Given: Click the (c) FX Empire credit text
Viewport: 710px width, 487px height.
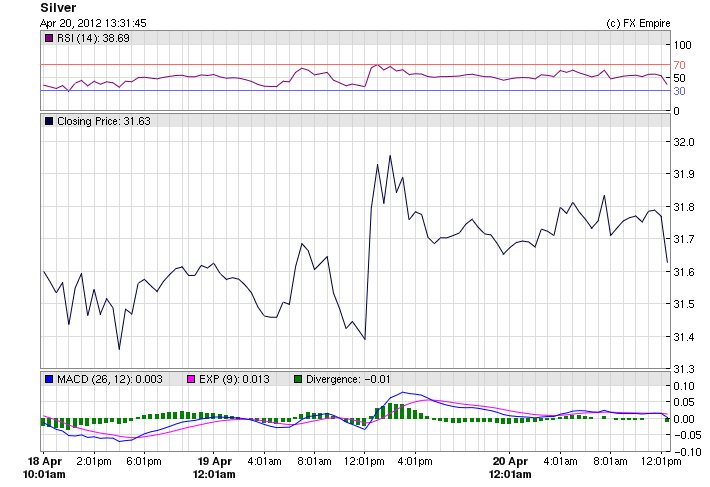Looking at the screenshot, I should click(638, 22).
